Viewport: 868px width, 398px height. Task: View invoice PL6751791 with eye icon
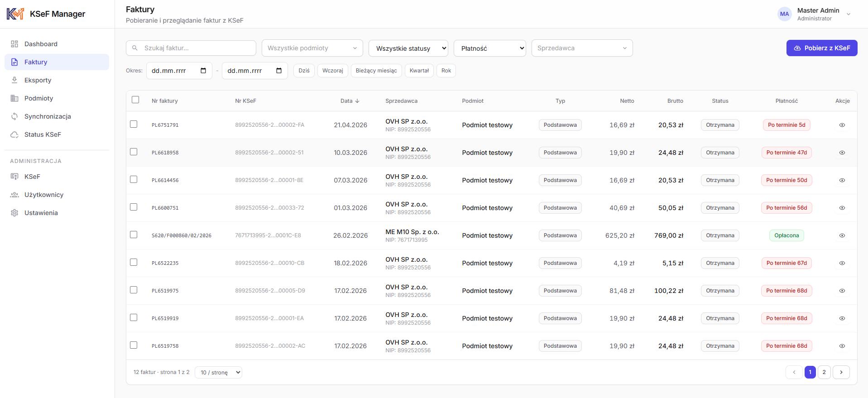(x=842, y=125)
